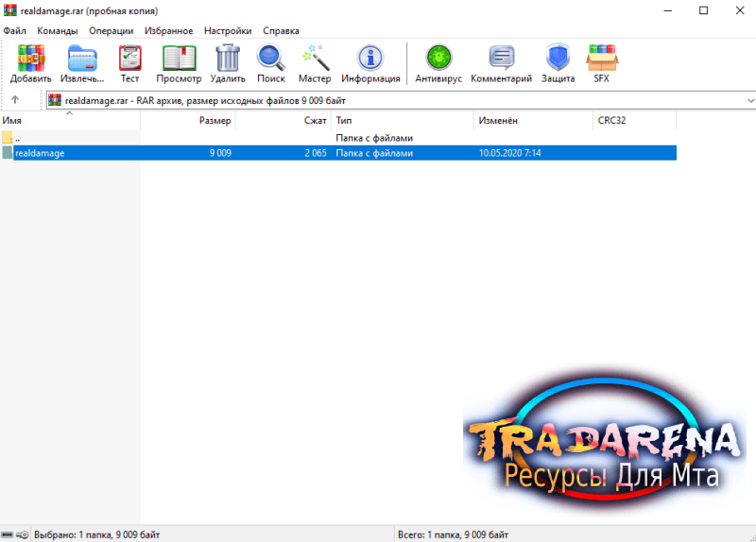
Task: Open the Поиск (Find) magnifier tool
Action: [271, 58]
